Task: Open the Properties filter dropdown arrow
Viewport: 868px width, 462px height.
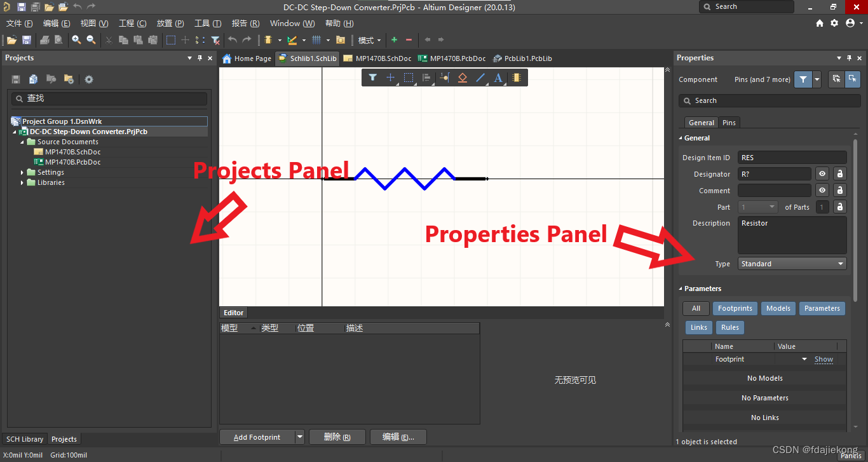Action: pyautogui.click(x=817, y=79)
